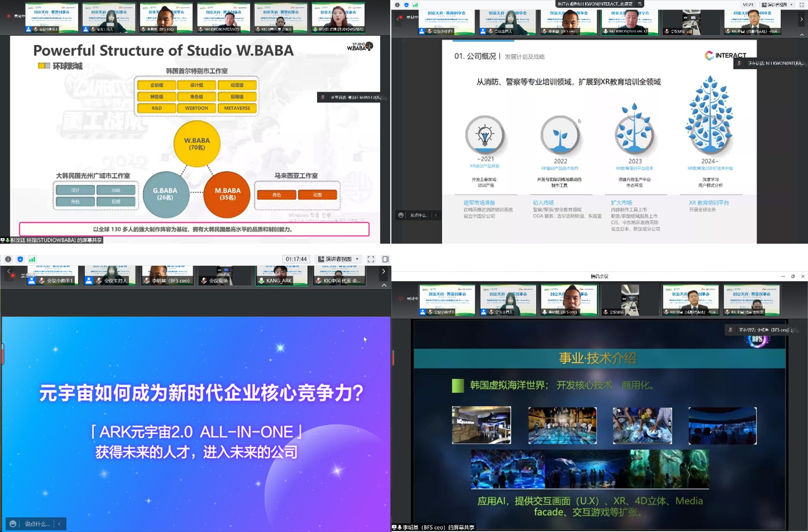Open side panel icon beside ARK fullscreen button
808x532 pixels.
[x=385, y=259]
